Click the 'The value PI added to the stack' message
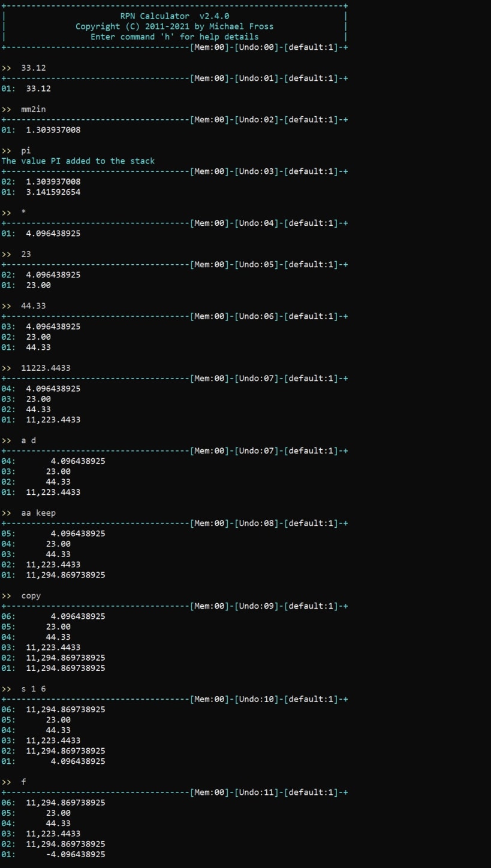This screenshot has height=868, width=491. click(79, 161)
